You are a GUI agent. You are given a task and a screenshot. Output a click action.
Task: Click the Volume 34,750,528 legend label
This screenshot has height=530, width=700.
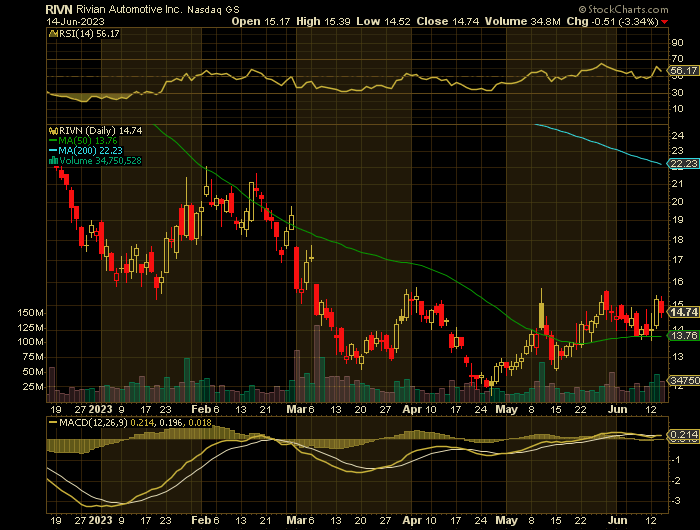pyautogui.click(x=100, y=161)
